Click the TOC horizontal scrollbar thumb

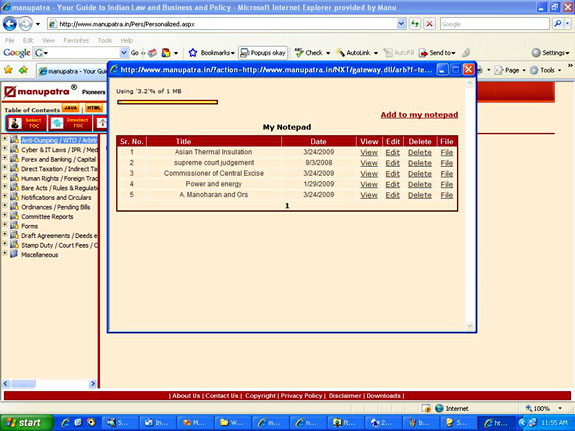point(23,384)
